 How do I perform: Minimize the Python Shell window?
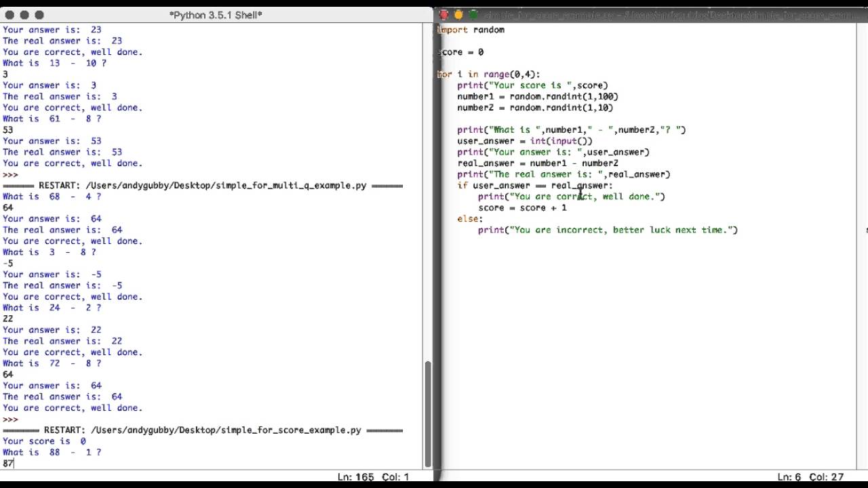point(24,15)
